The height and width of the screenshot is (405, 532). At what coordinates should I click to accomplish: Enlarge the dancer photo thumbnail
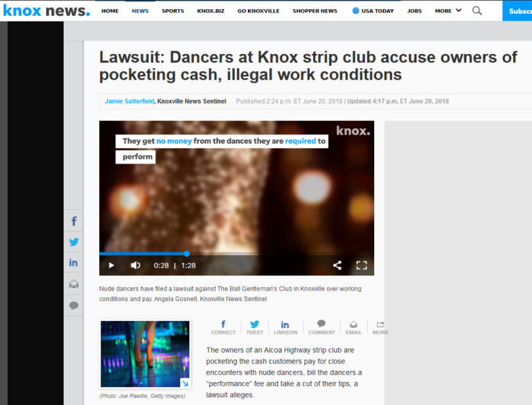[145, 354]
